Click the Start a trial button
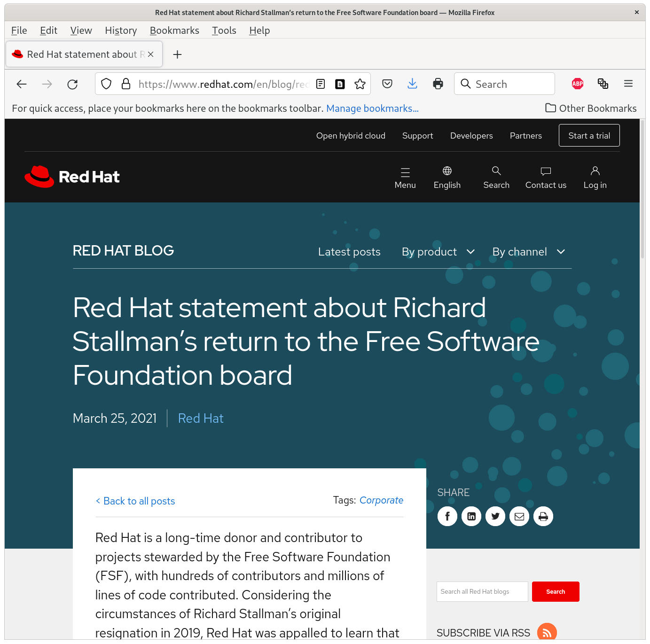The width and height of the screenshot is (650, 644). (589, 135)
